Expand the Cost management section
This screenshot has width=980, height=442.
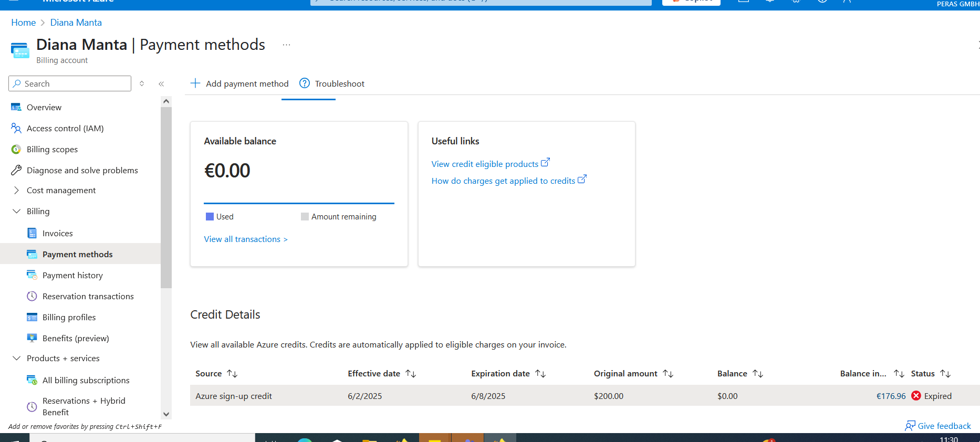16,190
